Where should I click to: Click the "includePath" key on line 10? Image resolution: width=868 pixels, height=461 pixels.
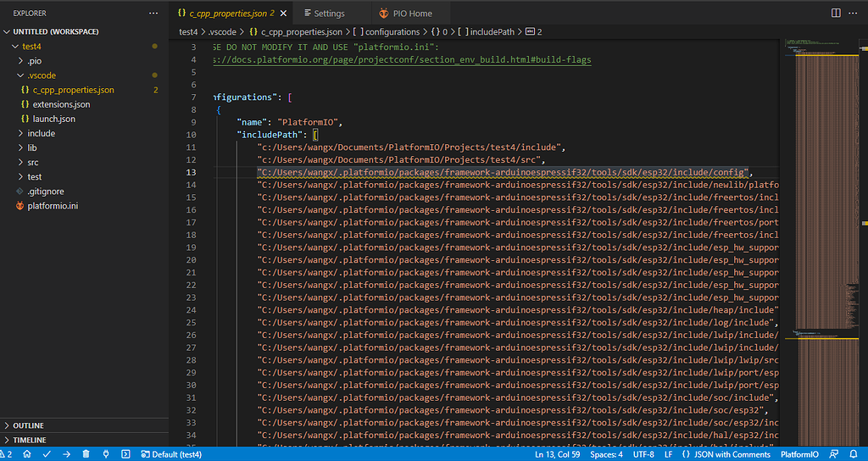click(269, 135)
